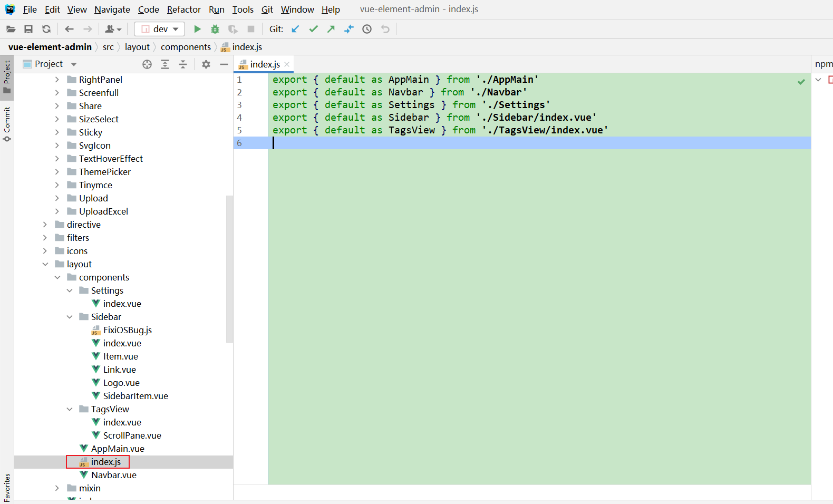Open the npm tool window tab
Image resolution: width=833 pixels, height=504 pixels.
(824, 64)
